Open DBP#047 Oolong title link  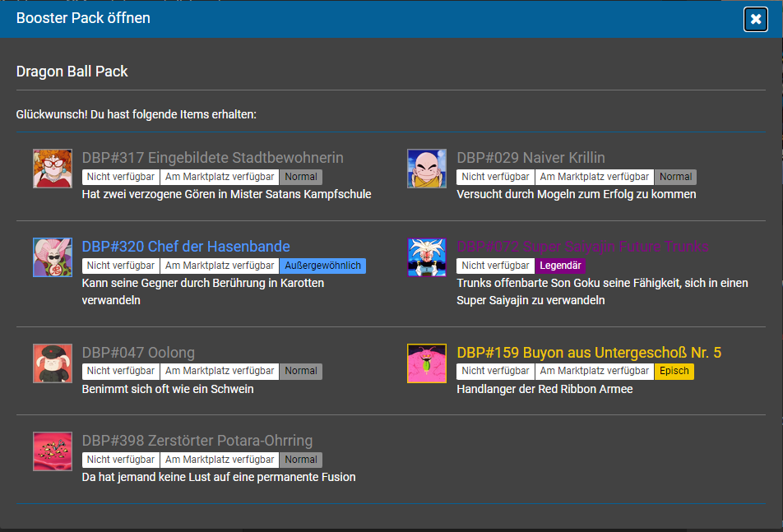[138, 353]
